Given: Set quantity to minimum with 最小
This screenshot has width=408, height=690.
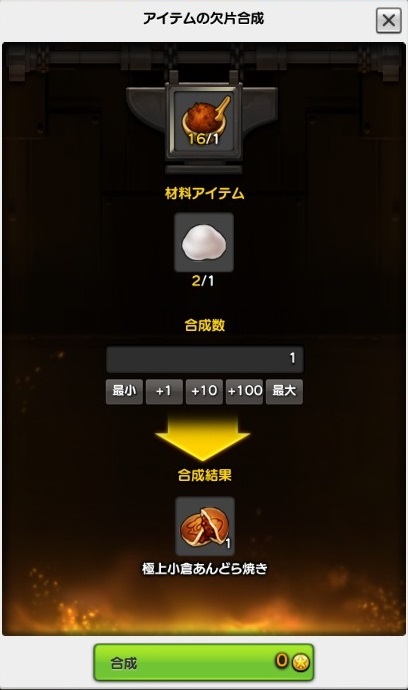Looking at the screenshot, I should click(124, 391).
